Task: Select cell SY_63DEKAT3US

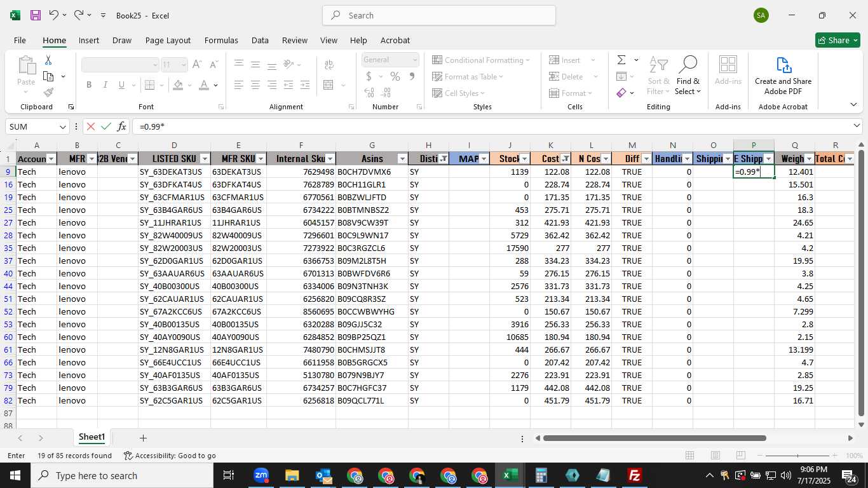Action: coord(174,172)
